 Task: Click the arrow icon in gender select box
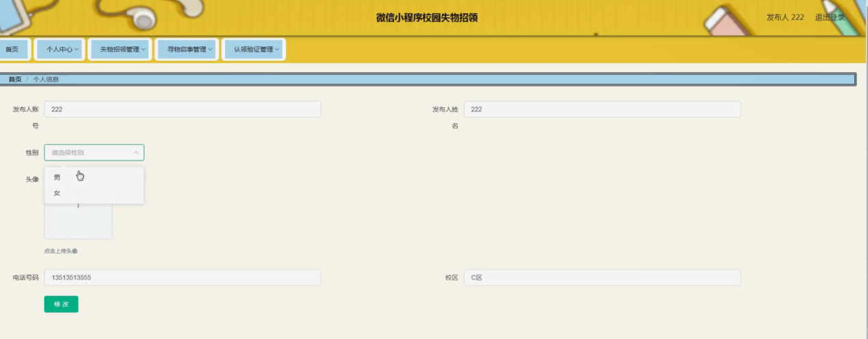click(x=135, y=152)
